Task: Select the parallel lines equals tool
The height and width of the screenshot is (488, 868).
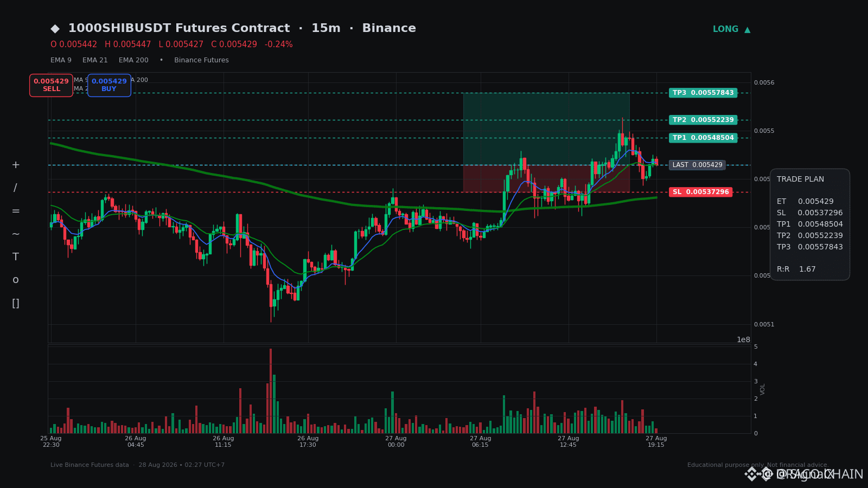Action: pos(16,211)
